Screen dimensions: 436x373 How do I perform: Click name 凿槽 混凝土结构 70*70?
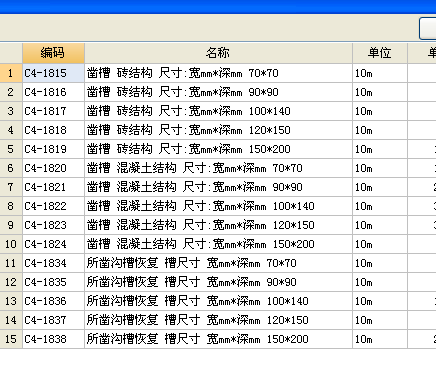click(218, 168)
